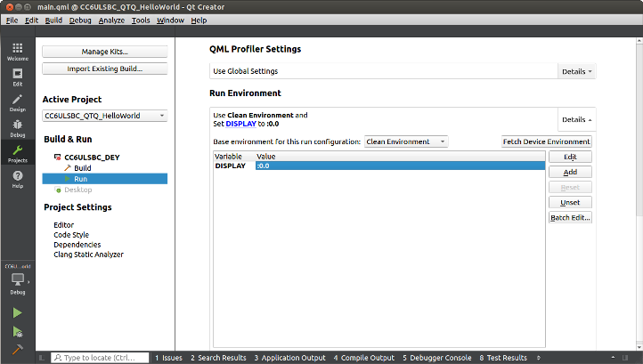643x364 pixels.
Task: Open the Issues output pane
Action: [x=168, y=358]
